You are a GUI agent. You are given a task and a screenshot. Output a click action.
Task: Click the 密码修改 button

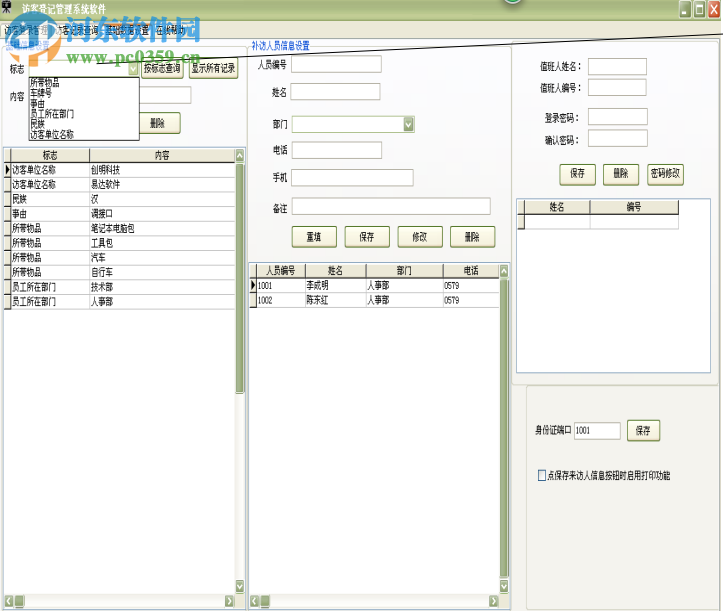tap(665, 173)
